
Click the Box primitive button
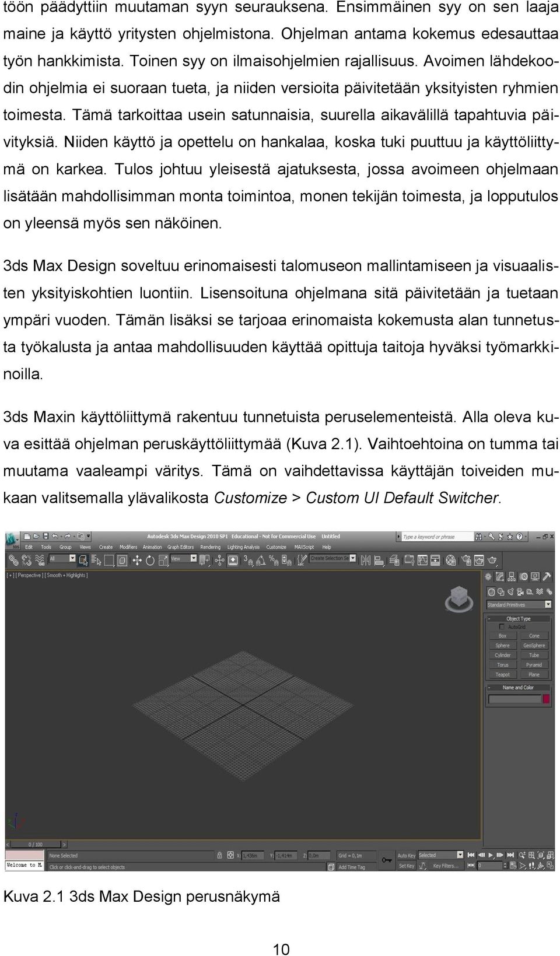click(503, 636)
